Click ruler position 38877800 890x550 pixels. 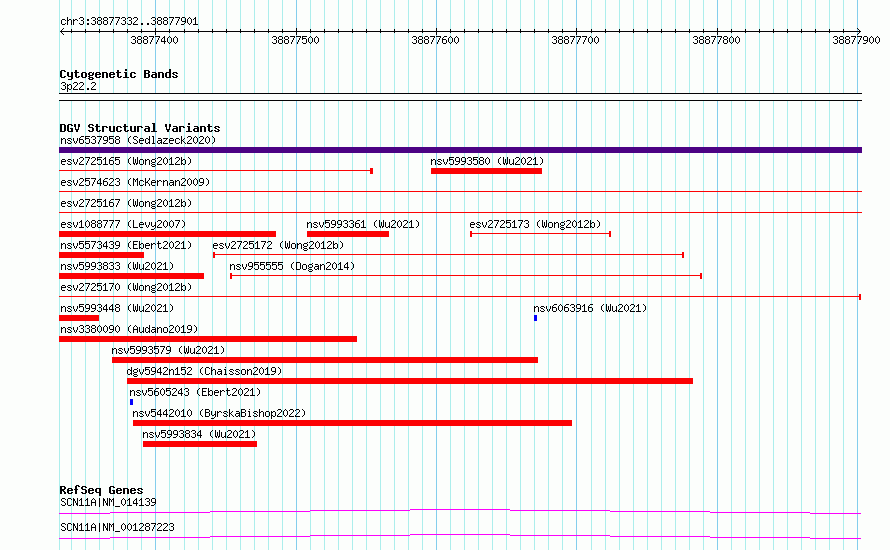[716, 40]
